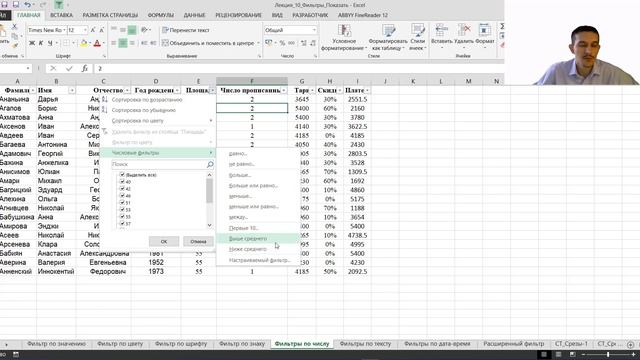This screenshot has width=640, height=360.
Task: Uncheck value 46 in filter list
Action: [x=122, y=196]
